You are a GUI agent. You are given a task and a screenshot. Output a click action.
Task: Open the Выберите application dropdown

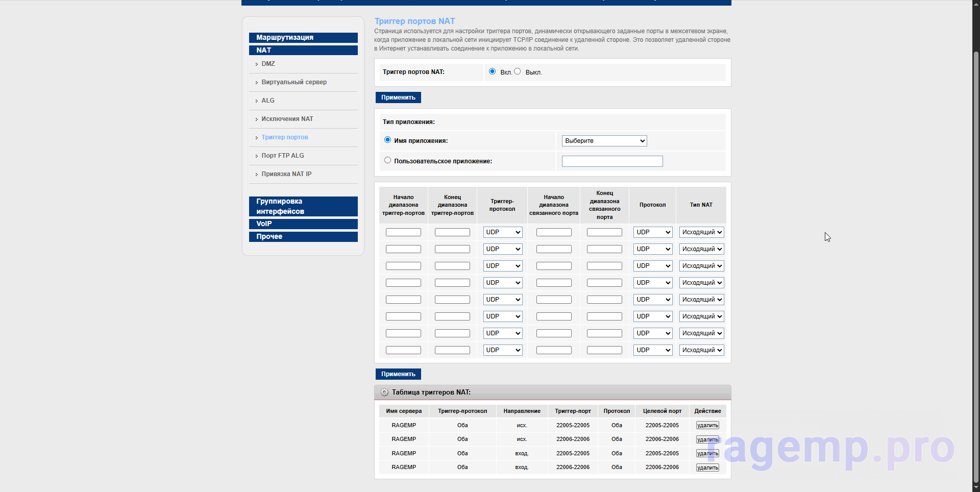[604, 141]
